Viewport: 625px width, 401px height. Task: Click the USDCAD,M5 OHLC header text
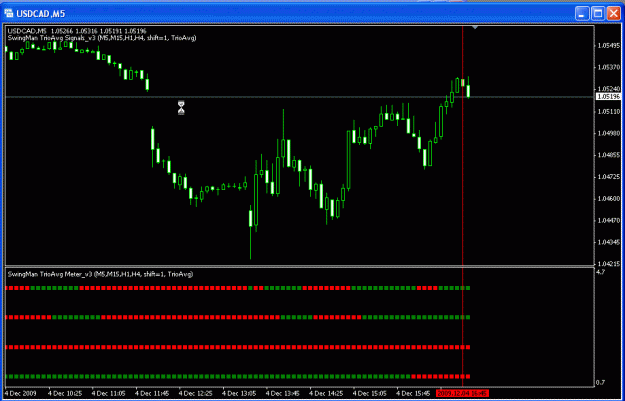click(x=77, y=31)
